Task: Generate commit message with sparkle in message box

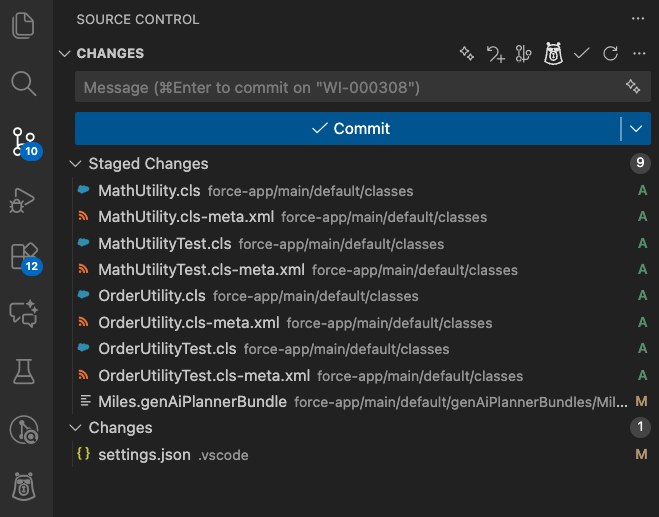Action: coord(633,86)
